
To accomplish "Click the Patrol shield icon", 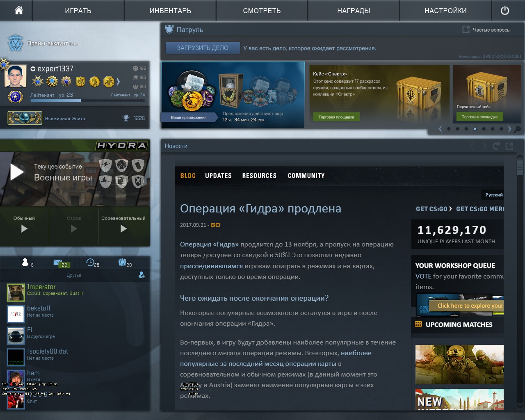I will pos(169,29).
